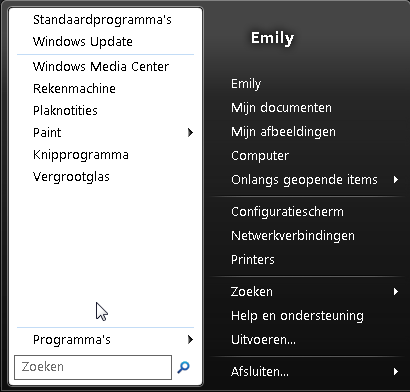
Task: Start Vergrootglas magnifier
Action: 71,177
